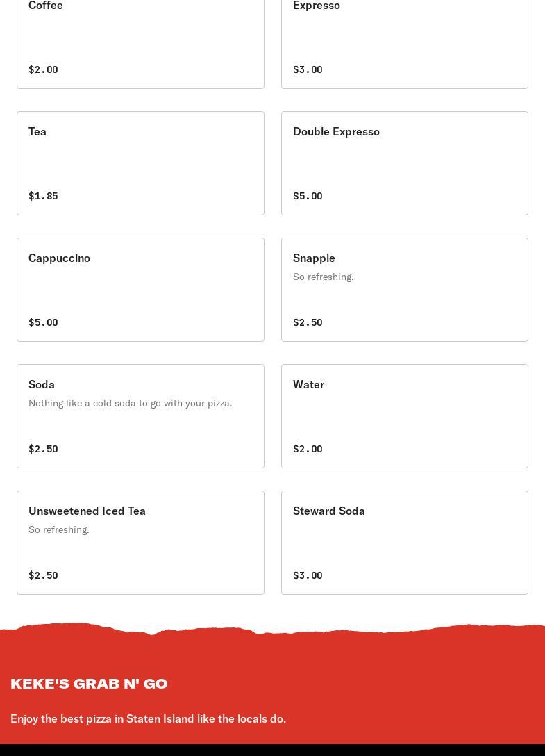The width and height of the screenshot is (545, 756).
Task: Click the Soda description about pizza
Action: click(x=131, y=403)
